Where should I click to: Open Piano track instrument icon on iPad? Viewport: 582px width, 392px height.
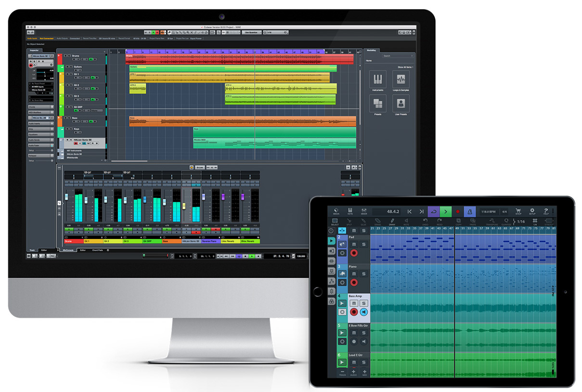(342, 274)
